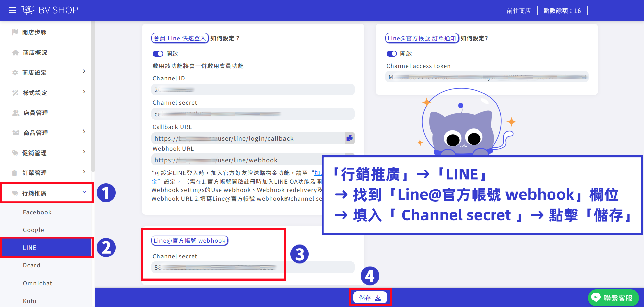Click the 點數餘額：16 text
Screen dimensions: 644x307
(562, 11)
